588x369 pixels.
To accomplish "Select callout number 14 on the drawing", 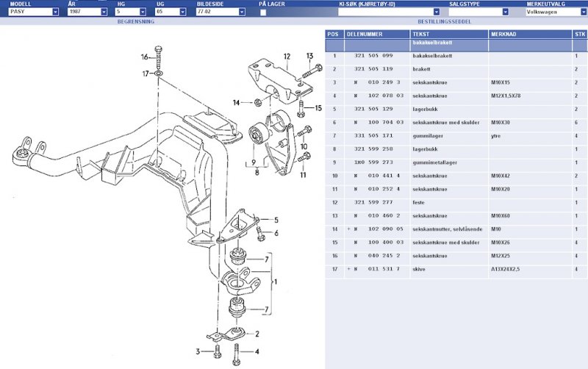I will (x=237, y=102).
